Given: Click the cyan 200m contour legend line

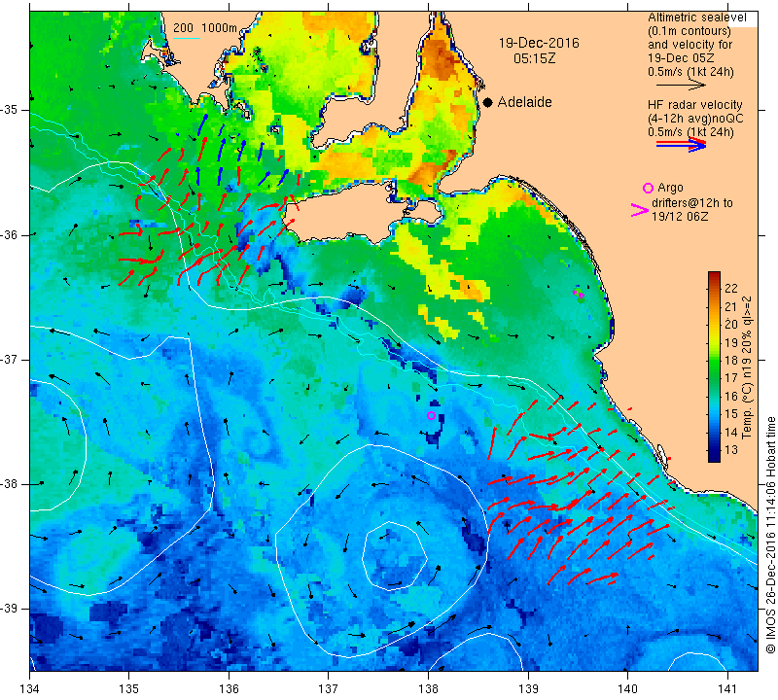Looking at the screenshot, I should pos(187,38).
